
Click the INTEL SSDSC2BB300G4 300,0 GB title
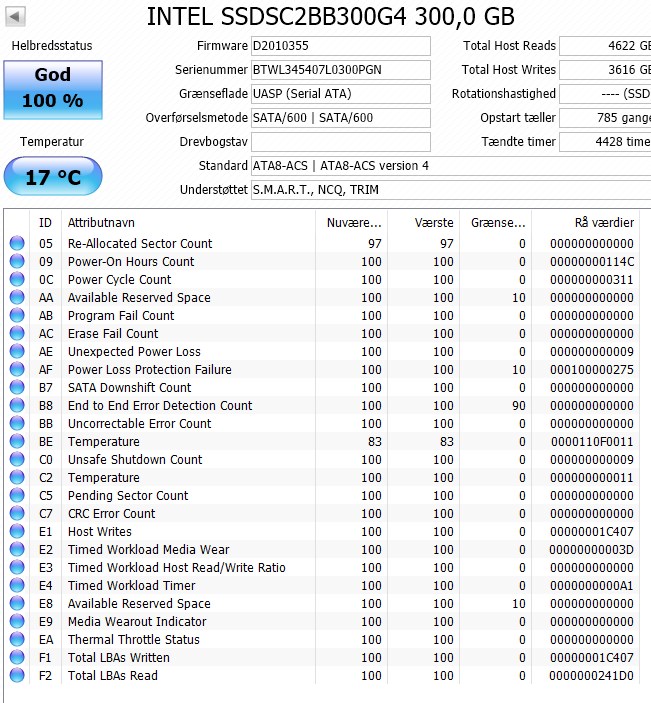click(x=330, y=17)
